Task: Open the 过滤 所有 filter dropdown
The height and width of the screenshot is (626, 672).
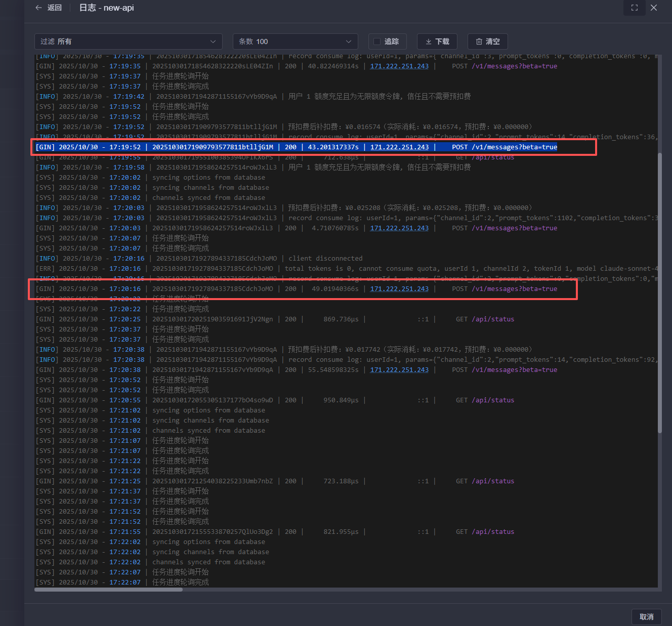Action: coord(129,41)
